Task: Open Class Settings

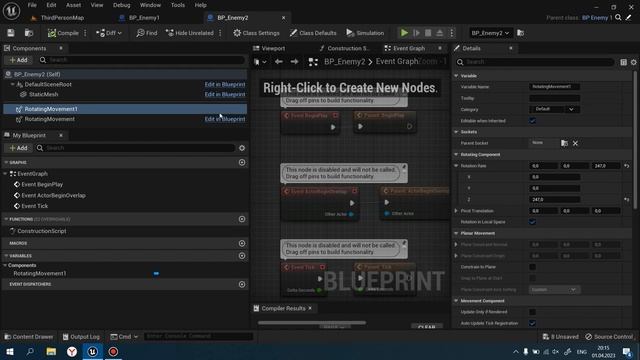Action: coord(256,33)
